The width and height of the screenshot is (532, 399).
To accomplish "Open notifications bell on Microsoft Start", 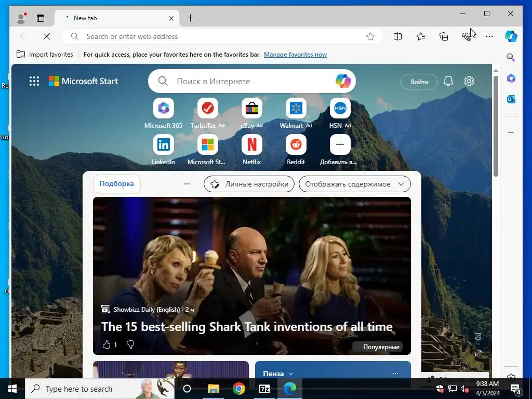I will point(448,81).
